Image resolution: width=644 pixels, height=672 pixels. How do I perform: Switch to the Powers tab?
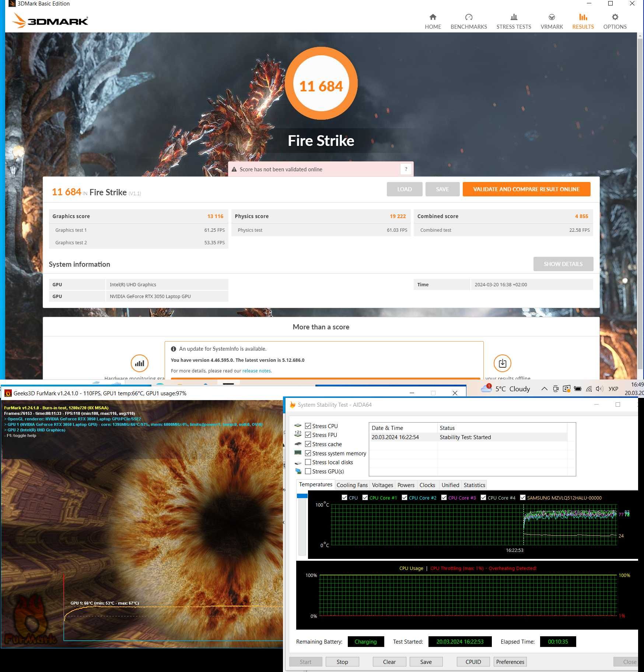406,485
